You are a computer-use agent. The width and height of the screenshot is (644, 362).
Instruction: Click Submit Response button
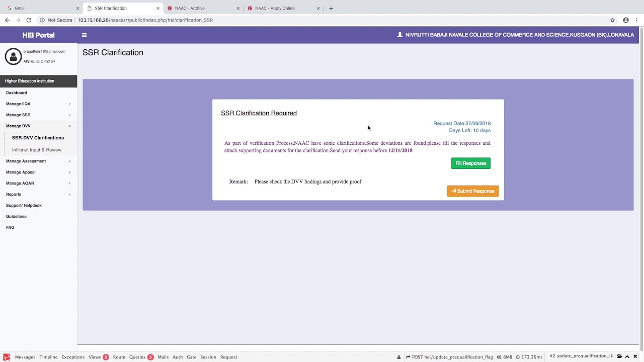(473, 191)
